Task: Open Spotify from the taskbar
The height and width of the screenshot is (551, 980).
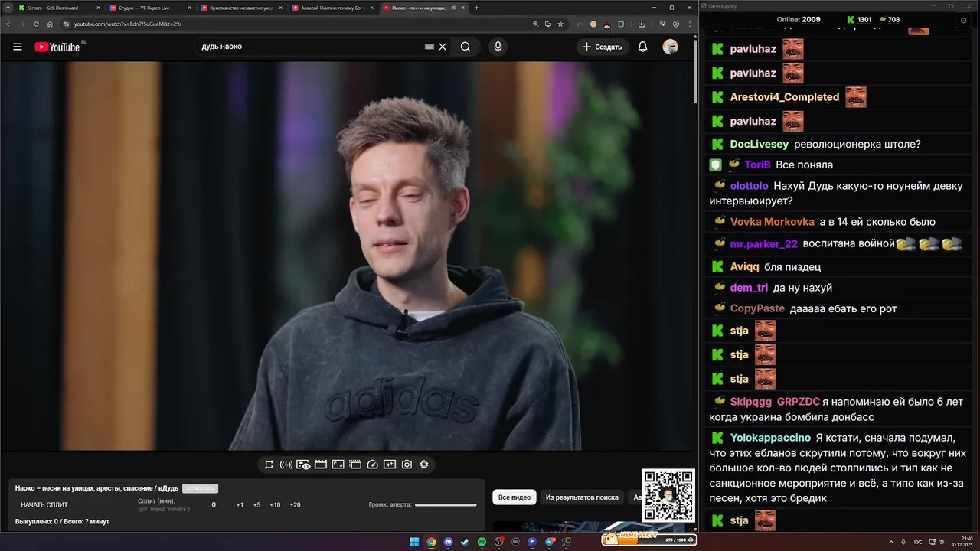Action: [482, 542]
